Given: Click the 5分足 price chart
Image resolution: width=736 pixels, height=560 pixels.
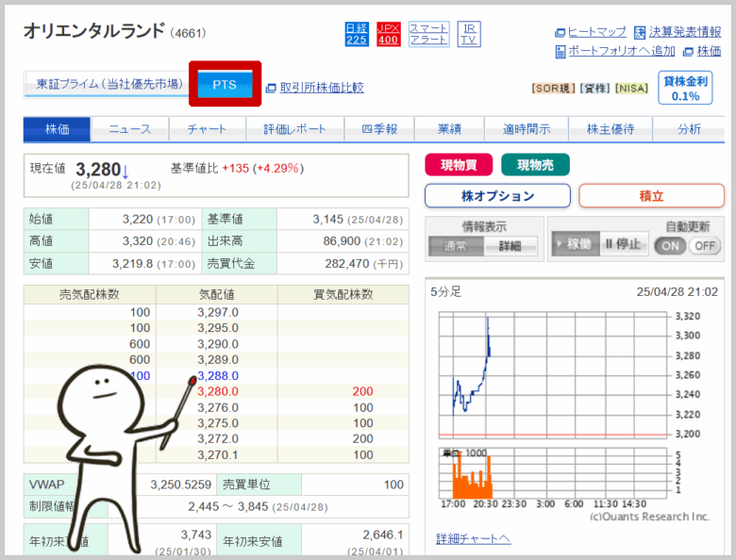Looking at the screenshot, I should [x=553, y=374].
